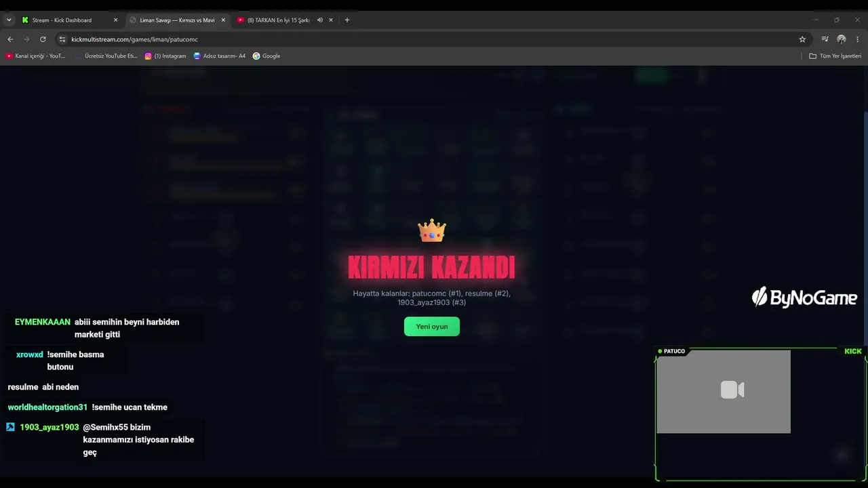The width and height of the screenshot is (868, 488).
Task: Open the (1) Instagram bookmark
Action: pyautogui.click(x=165, y=56)
